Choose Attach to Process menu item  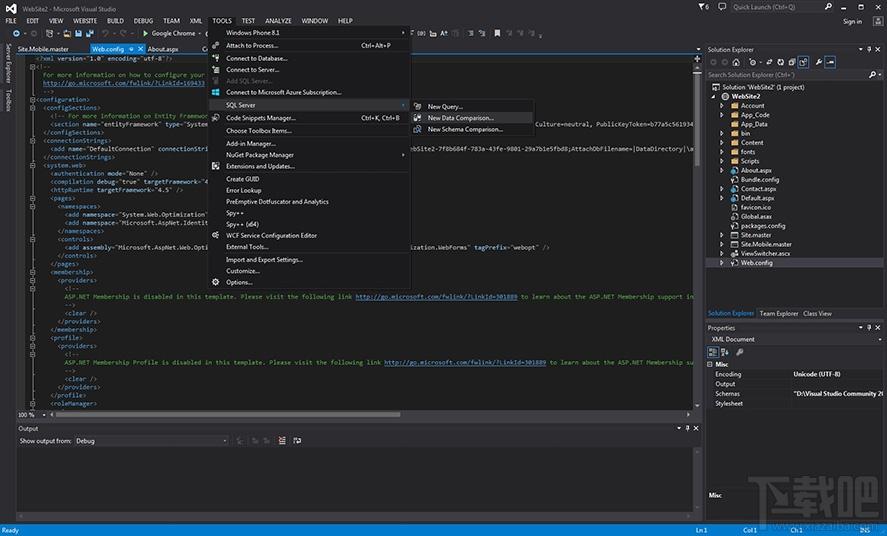(x=309, y=45)
